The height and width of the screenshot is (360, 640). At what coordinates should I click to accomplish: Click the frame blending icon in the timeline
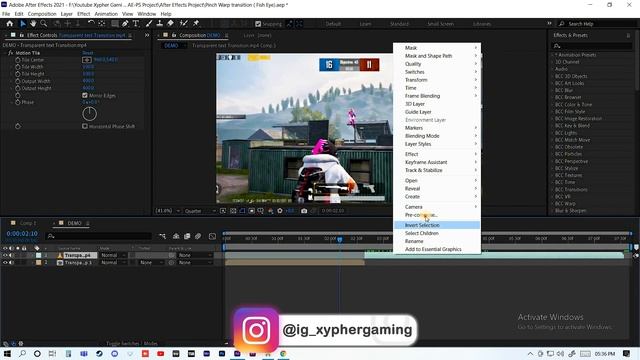[187, 236]
